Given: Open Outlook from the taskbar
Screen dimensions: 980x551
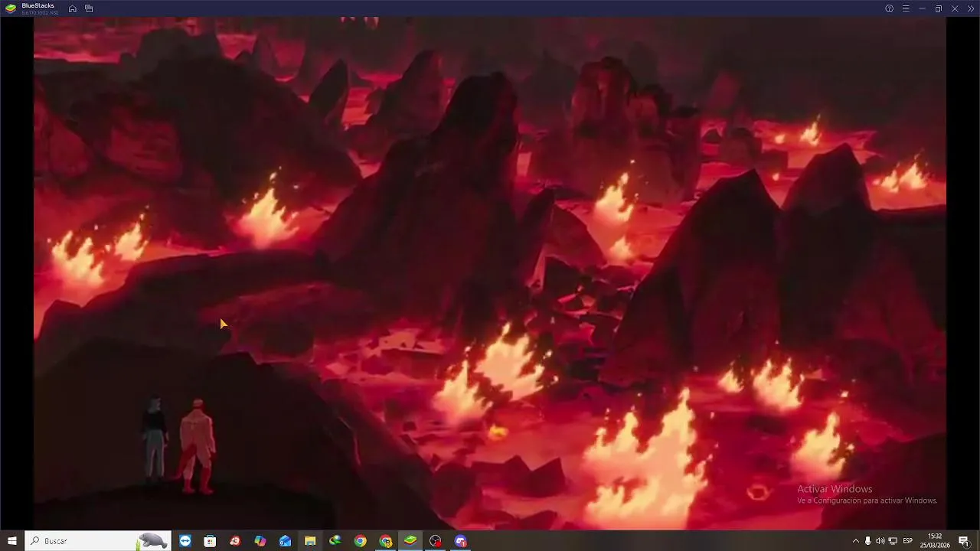Looking at the screenshot, I should pyautogui.click(x=285, y=541).
